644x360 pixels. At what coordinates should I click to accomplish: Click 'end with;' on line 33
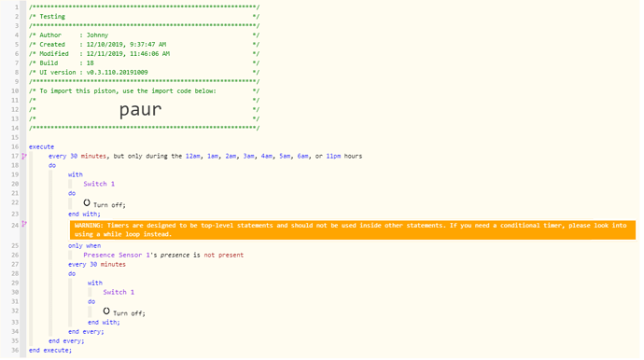click(x=104, y=323)
